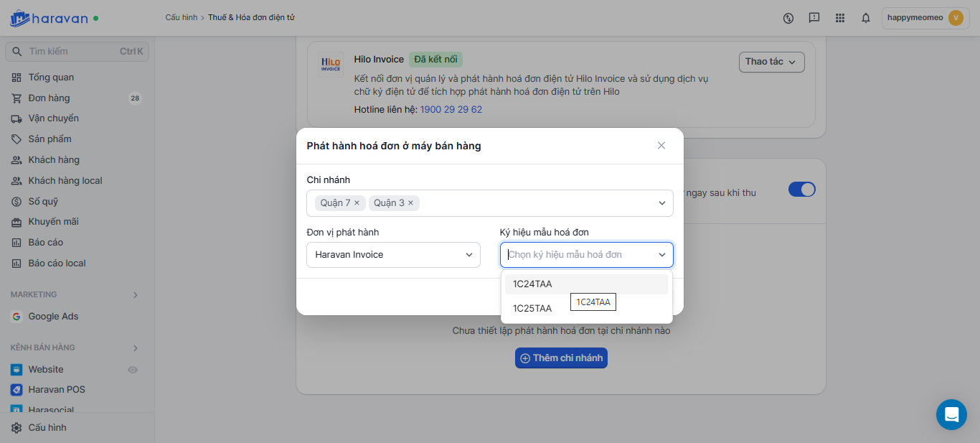Click the Thêm chi nhánh button
Viewport: 980px width, 443px height.
[x=561, y=358]
